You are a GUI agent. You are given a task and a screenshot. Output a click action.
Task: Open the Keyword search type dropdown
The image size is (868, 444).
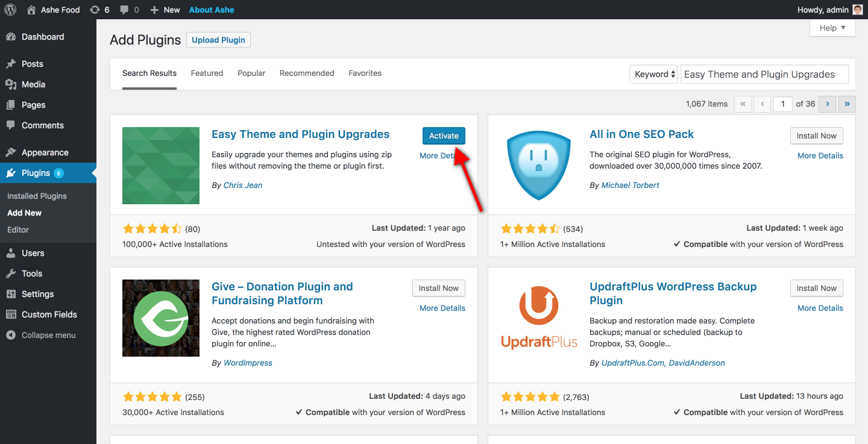[653, 74]
